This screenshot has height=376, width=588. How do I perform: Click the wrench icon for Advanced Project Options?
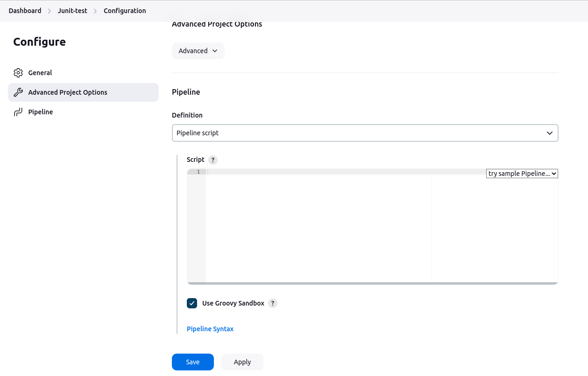pyautogui.click(x=18, y=92)
